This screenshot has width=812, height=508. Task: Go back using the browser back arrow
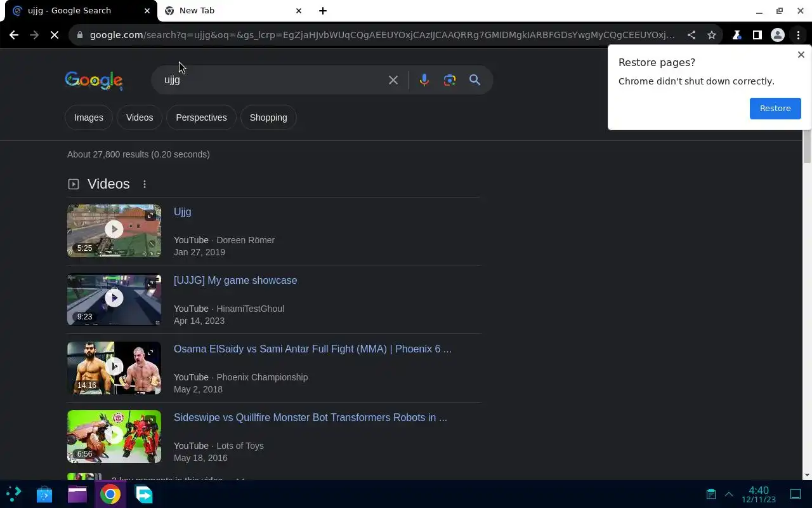click(x=14, y=35)
